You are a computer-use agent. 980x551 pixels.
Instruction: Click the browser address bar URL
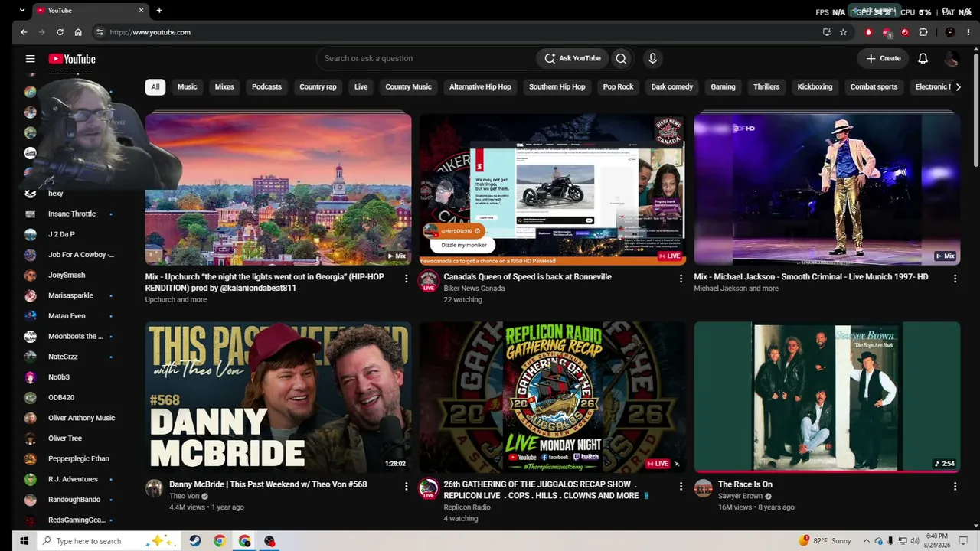pyautogui.click(x=150, y=32)
